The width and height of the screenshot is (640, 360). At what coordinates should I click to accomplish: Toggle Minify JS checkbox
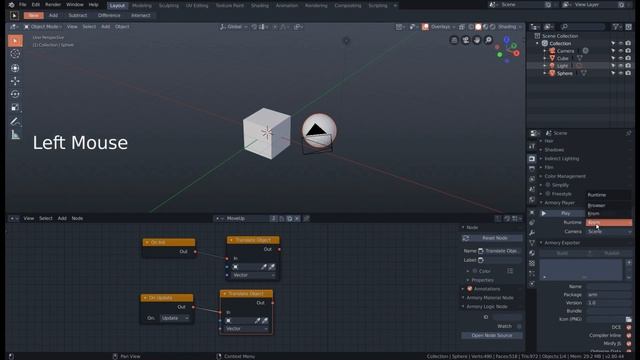629,344
